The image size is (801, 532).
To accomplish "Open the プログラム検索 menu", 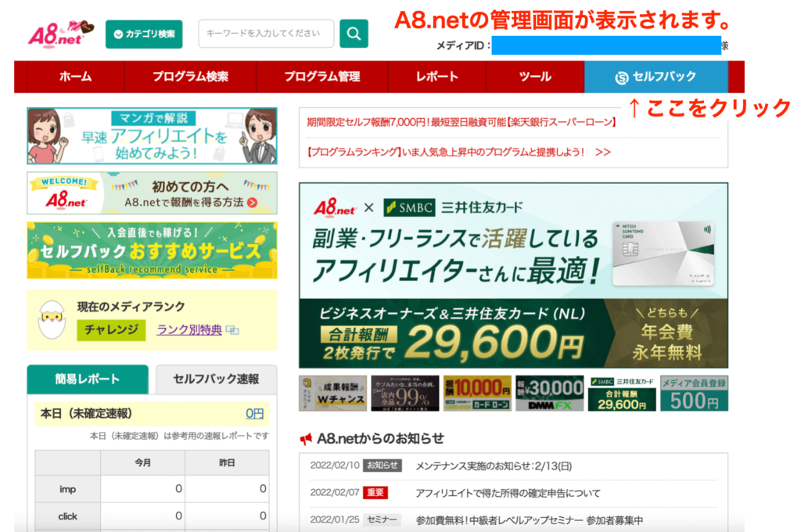I will [190, 77].
